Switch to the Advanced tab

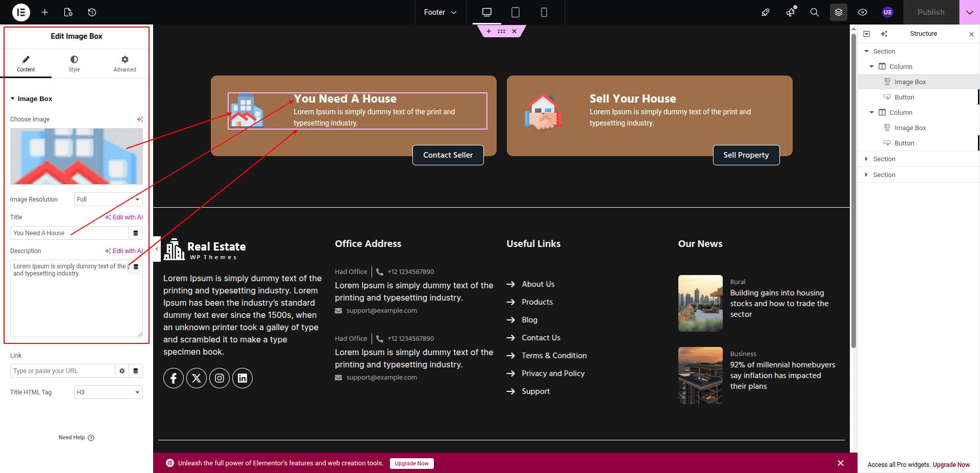(125, 64)
